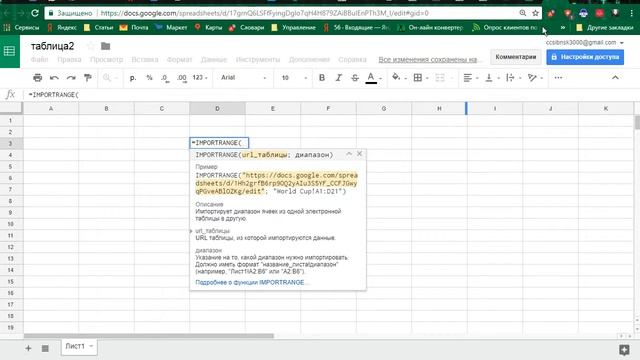Viewport: 640px width, 360px height.
Task: Click the Print icon in toolbar
Action: click(x=38, y=78)
